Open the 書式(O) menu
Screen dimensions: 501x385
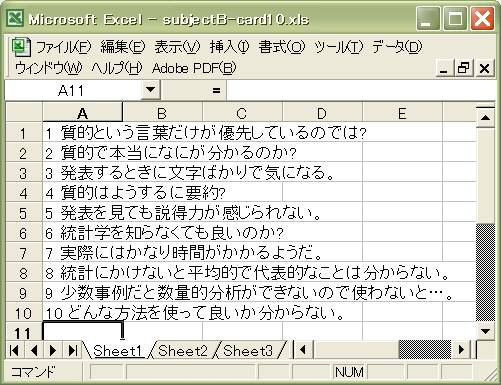(282, 47)
